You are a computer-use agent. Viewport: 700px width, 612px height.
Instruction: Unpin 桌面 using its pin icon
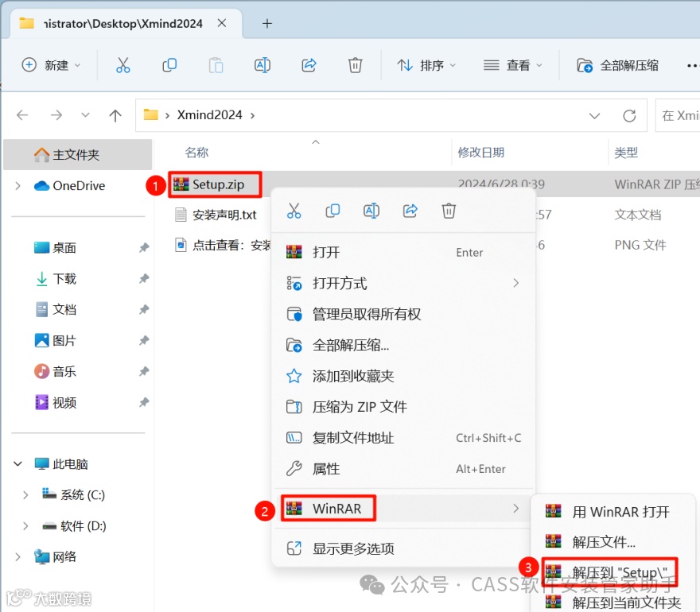point(144,247)
